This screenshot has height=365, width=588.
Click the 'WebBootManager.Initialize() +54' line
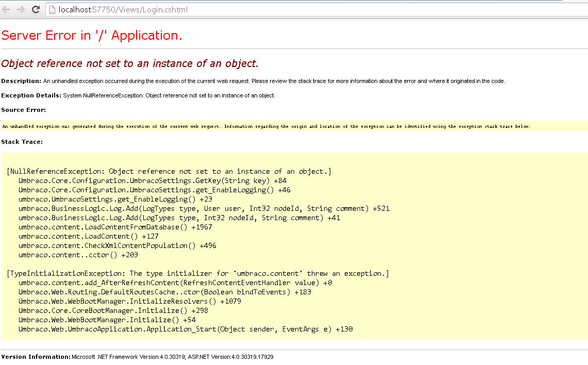coord(107,320)
